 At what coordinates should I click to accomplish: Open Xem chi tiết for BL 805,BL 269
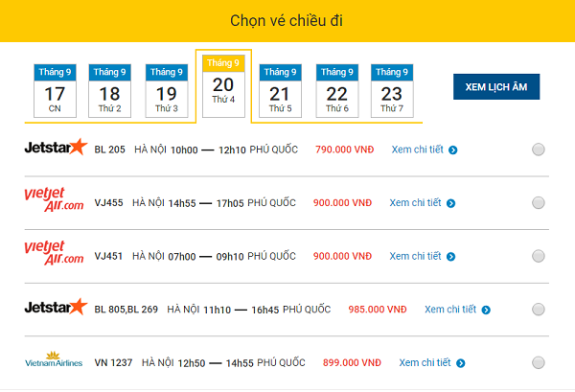(x=450, y=310)
